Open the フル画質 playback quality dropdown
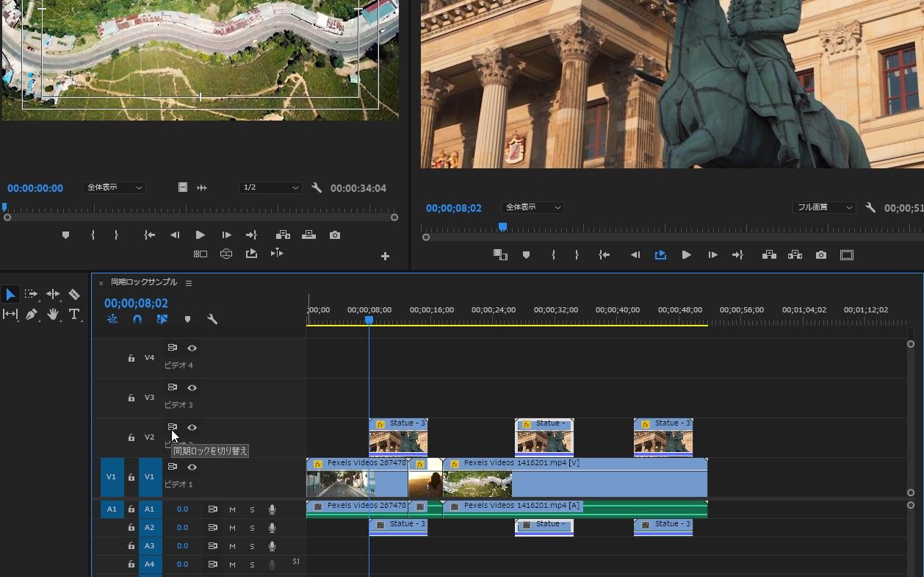The width and height of the screenshot is (924, 577). [823, 207]
